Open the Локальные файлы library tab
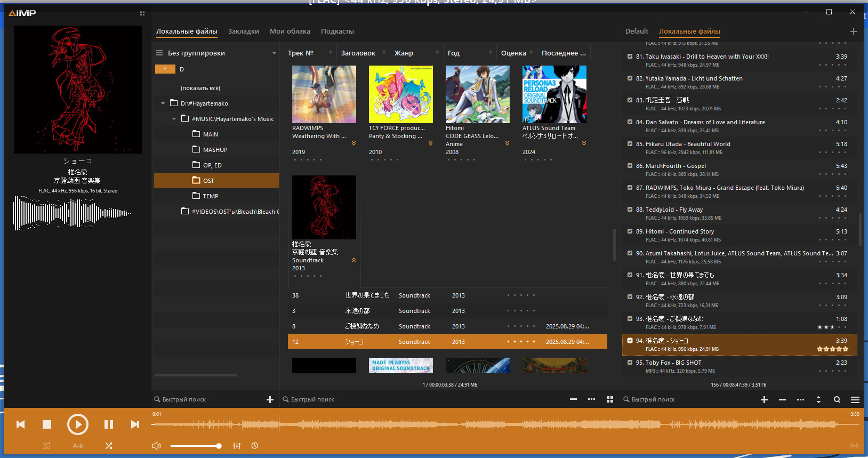Image resolution: width=868 pixels, height=458 pixels. [x=187, y=31]
